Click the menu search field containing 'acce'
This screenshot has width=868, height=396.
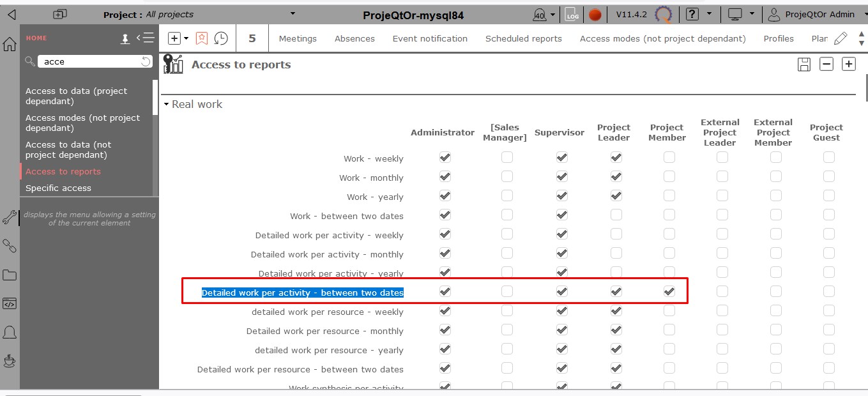(x=89, y=61)
